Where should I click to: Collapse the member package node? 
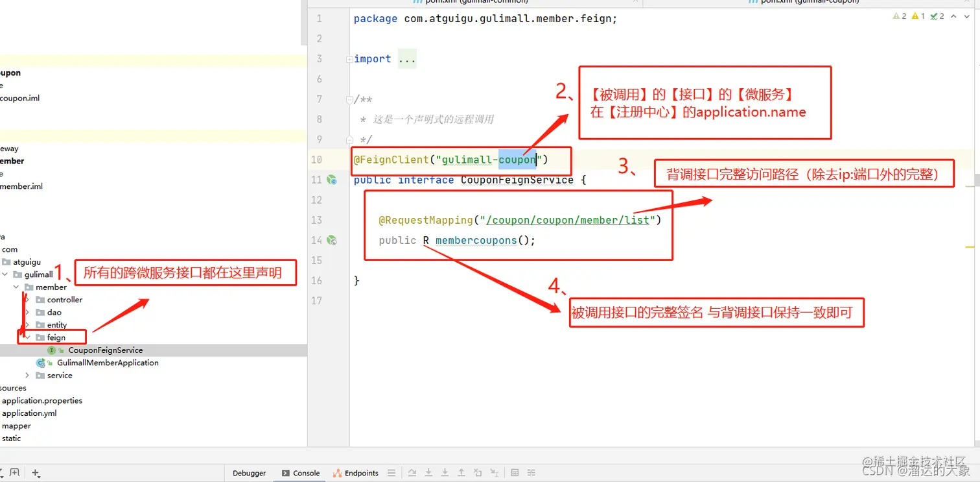coord(16,287)
